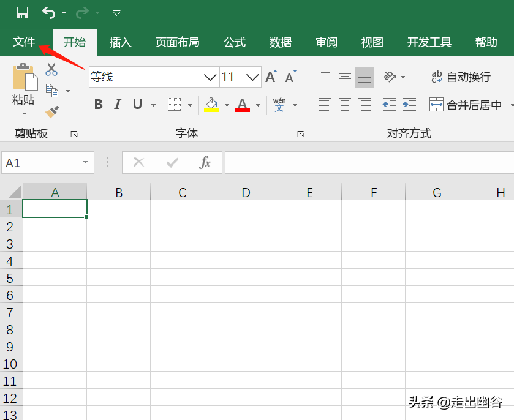Expand the Copy options arrow

click(x=67, y=91)
